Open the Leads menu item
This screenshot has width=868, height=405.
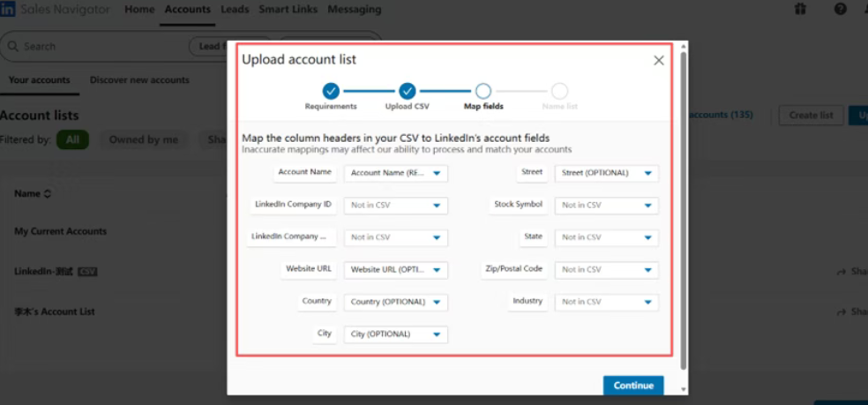tap(235, 10)
